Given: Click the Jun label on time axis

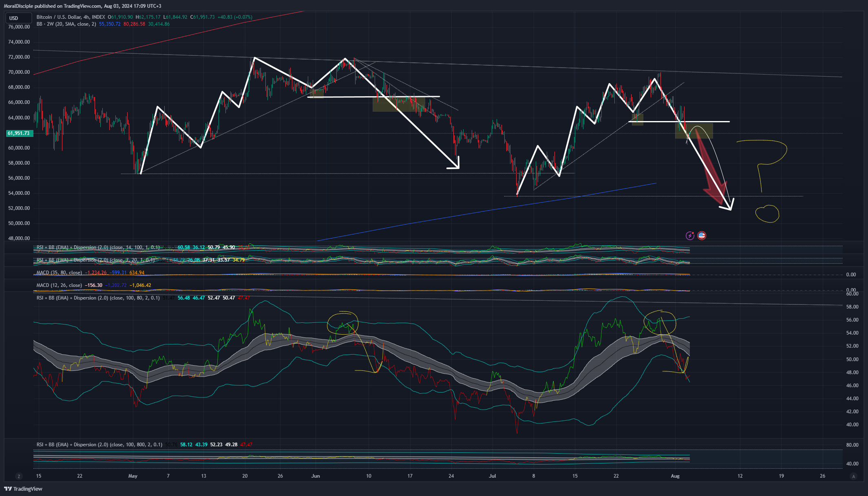Looking at the screenshot, I should (x=316, y=476).
